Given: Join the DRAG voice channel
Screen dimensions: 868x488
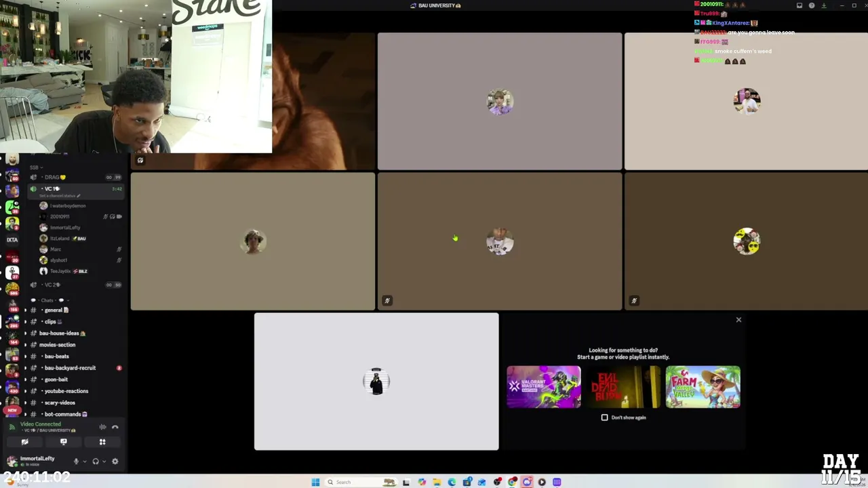Looking at the screenshot, I should pyautogui.click(x=75, y=177).
